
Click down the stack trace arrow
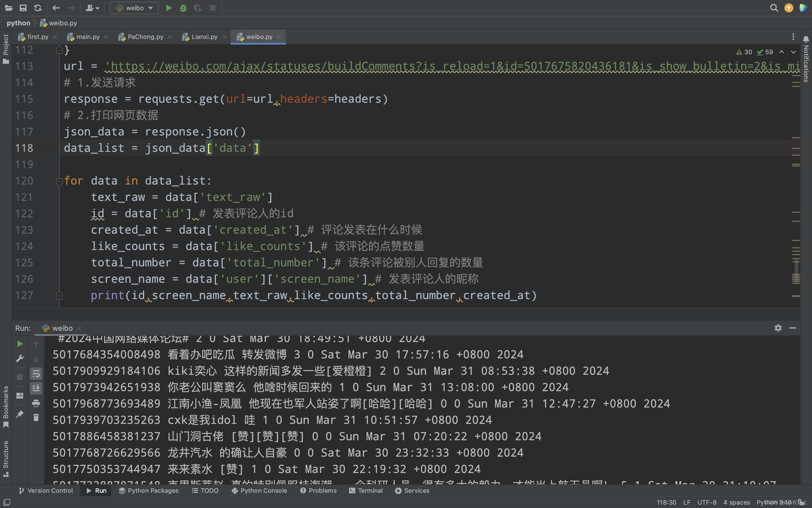(36, 359)
